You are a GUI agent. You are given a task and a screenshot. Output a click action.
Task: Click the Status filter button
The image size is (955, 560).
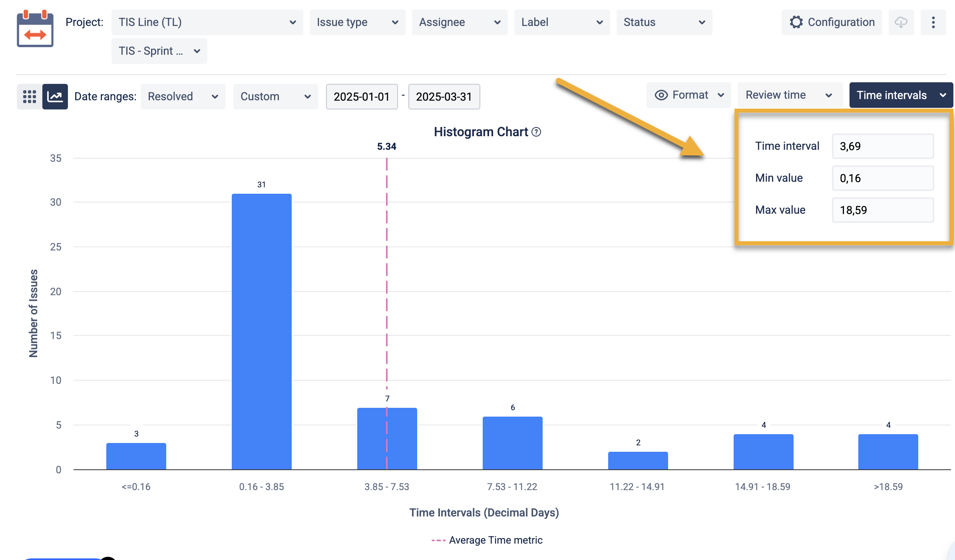click(664, 22)
